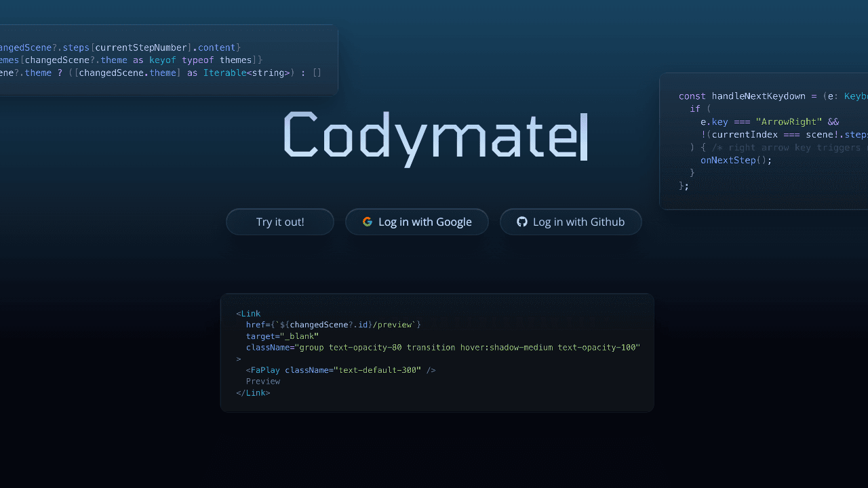Click the text cursor caret after Codymate
Screen dimensions: 868x488
point(585,138)
